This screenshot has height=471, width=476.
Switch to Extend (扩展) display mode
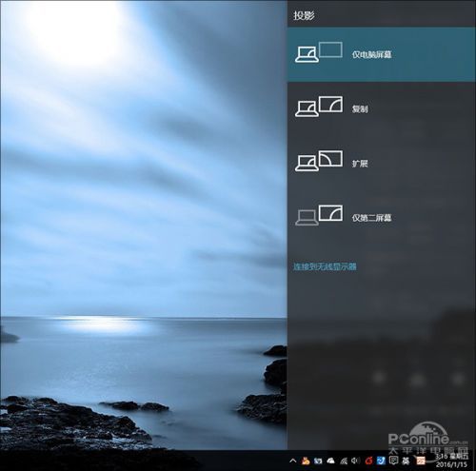(382, 163)
